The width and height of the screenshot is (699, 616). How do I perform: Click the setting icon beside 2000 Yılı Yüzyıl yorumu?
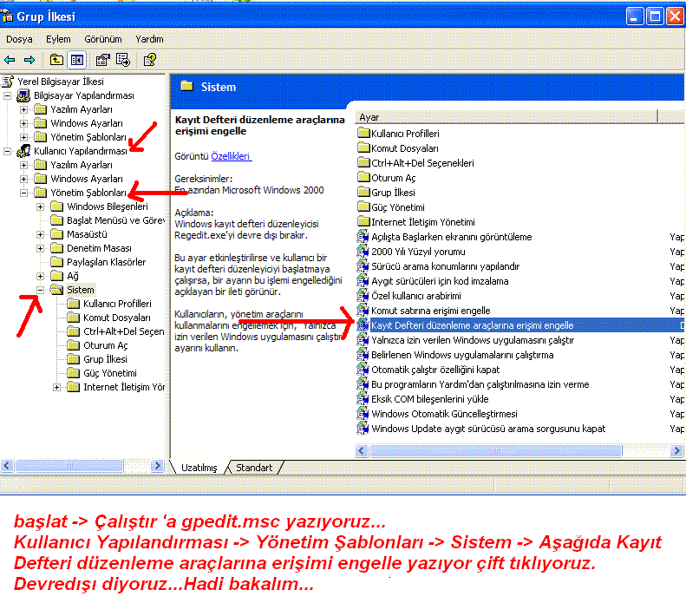[x=363, y=252]
